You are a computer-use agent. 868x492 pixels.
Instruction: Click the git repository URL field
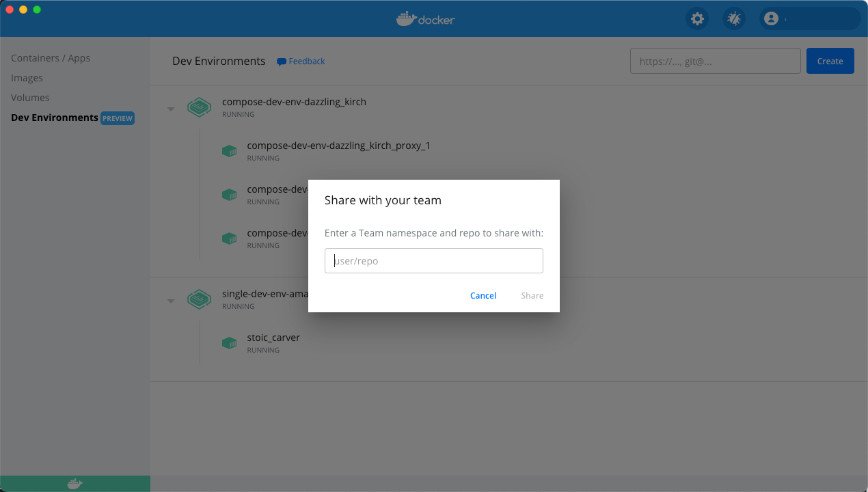716,61
